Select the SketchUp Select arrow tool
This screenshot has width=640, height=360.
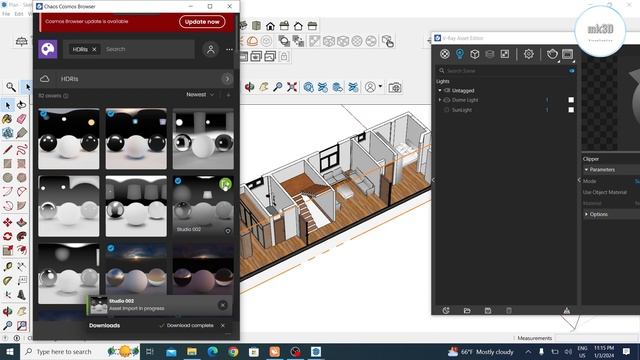[7, 105]
